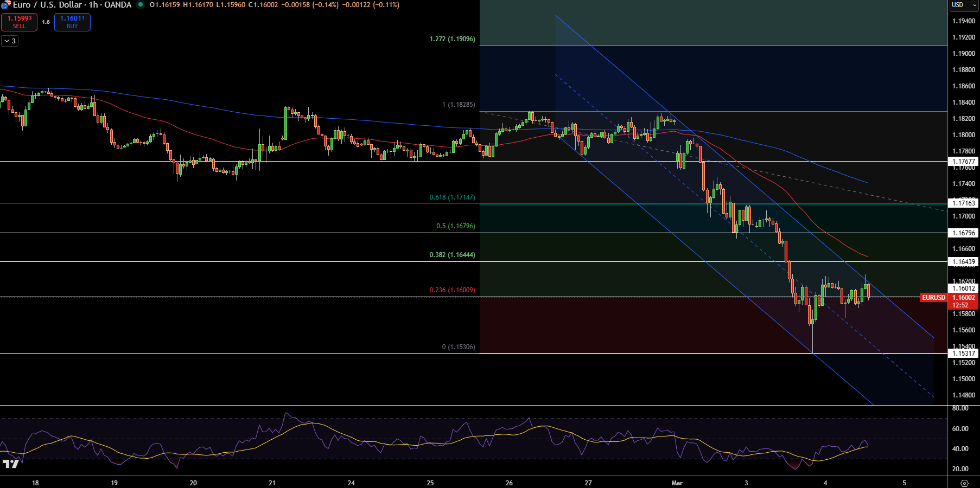Select the 0.618 (1.17147) Fibonacci label
The height and width of the screenshot is (488, 980).
[452, 197]
